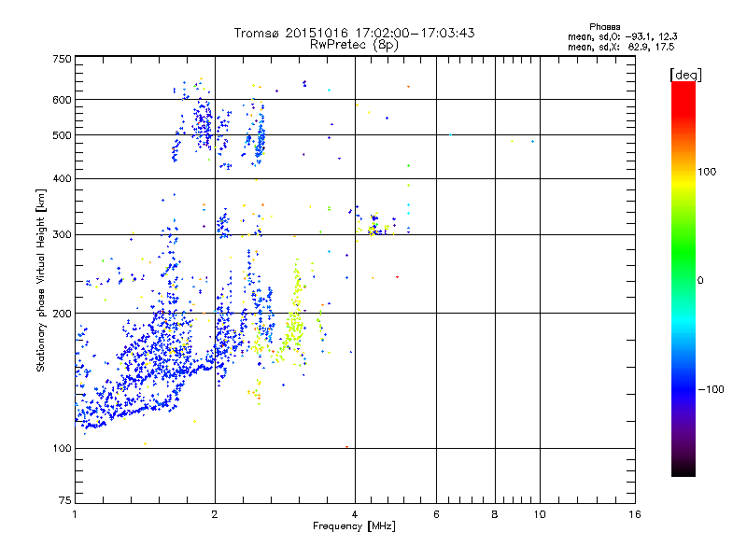Click the colorbar tick label '100'
The height and width of the screenshot is (560, 747).
tap(707, 172)
